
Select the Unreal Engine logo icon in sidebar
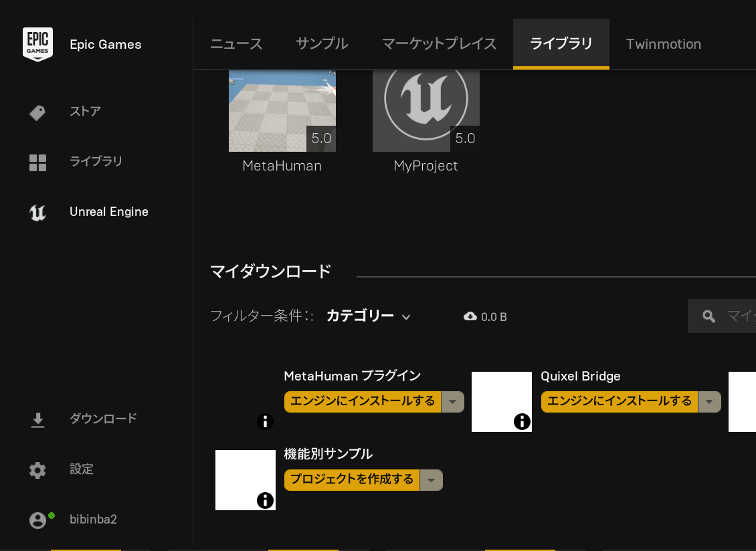pos(37,213)
